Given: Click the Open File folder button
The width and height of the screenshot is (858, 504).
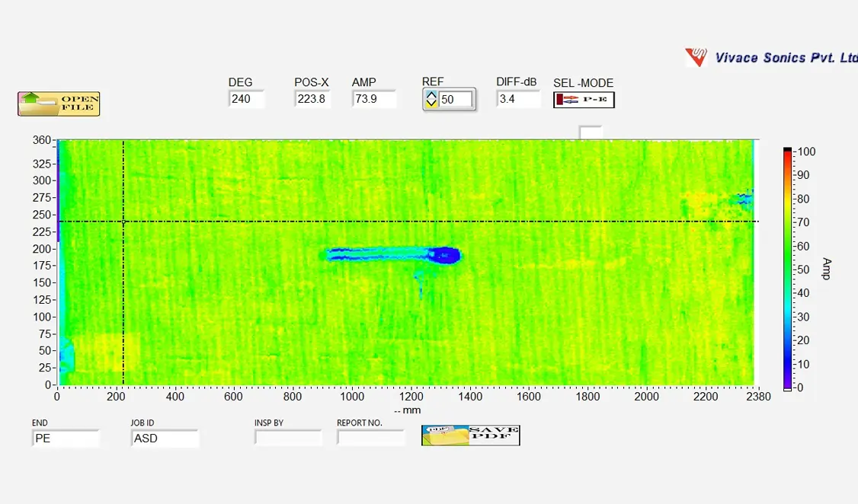Looking at the screenshot, I should tap(59, 104).
